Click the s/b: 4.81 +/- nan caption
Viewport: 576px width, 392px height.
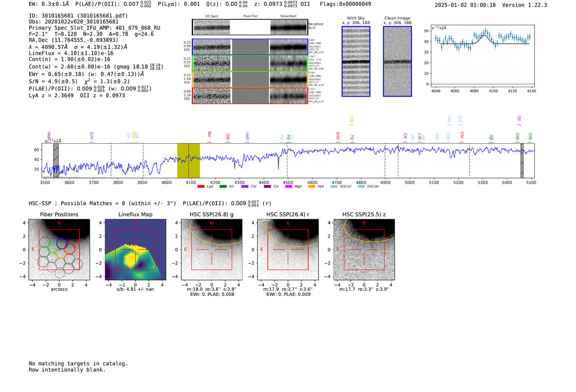point(135,289)
